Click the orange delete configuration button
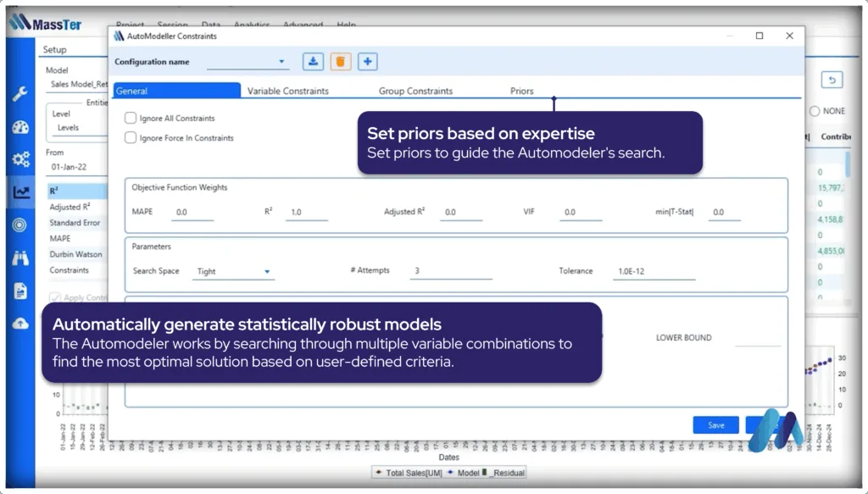Screen dimensions: 868x494 click(x=340, y=62)
